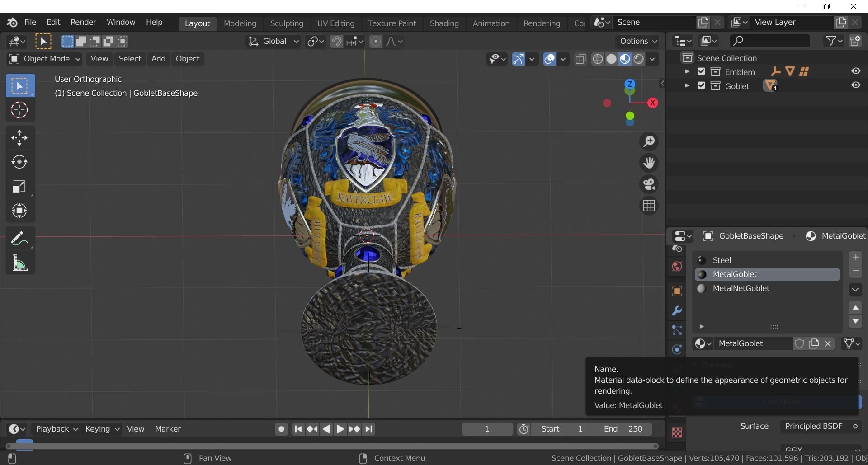Switch orthographic/perspective grid icon
868x465 pixels.
(x=649, y=206)
